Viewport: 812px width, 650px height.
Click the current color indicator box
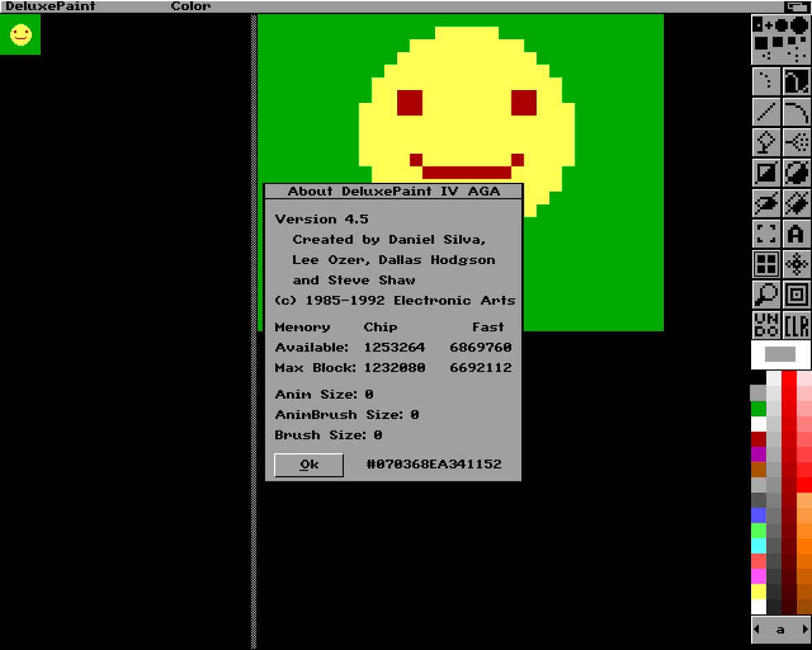pyautogui.click(x=781, y=354)
